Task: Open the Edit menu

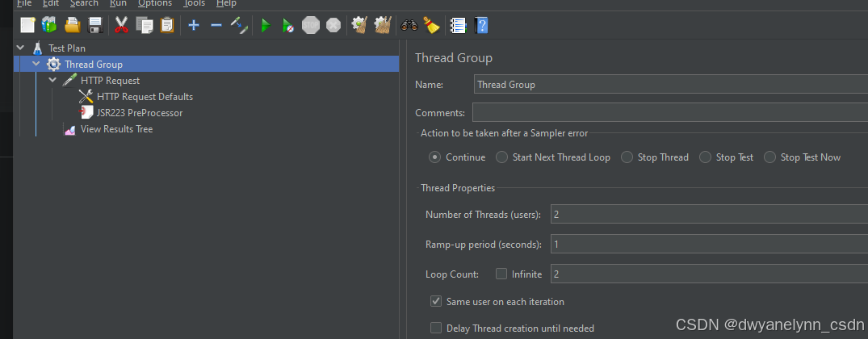Action: tap(50, 3)
